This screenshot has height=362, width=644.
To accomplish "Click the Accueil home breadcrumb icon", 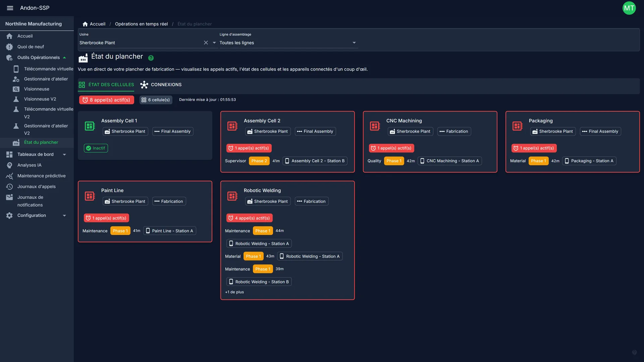I will [x=85, y=24].
